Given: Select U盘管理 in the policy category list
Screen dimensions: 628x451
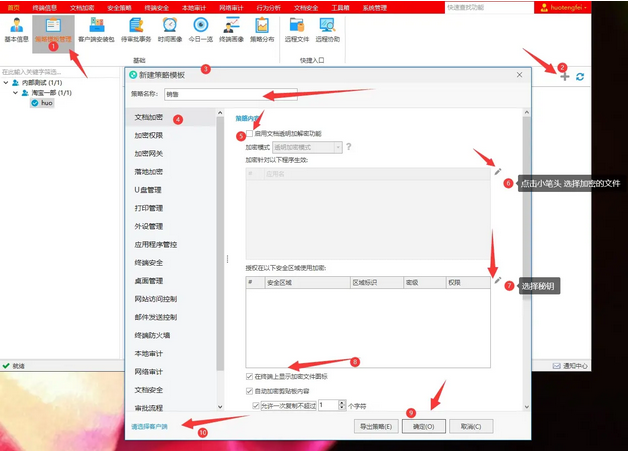Looking at the screenshot, I should point(148,190).
